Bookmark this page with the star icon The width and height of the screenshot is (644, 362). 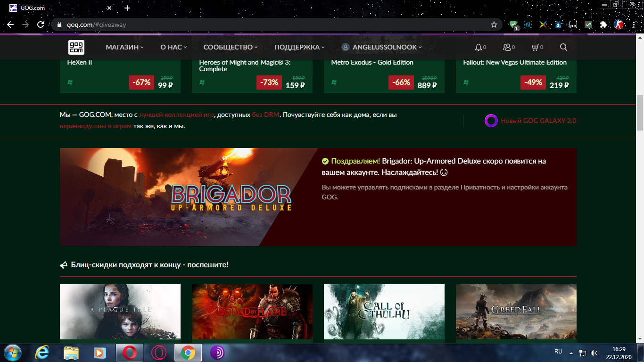[494, 25]
